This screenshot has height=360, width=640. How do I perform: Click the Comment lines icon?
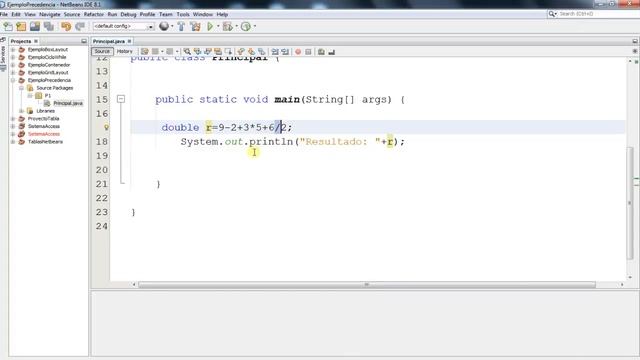321,52
